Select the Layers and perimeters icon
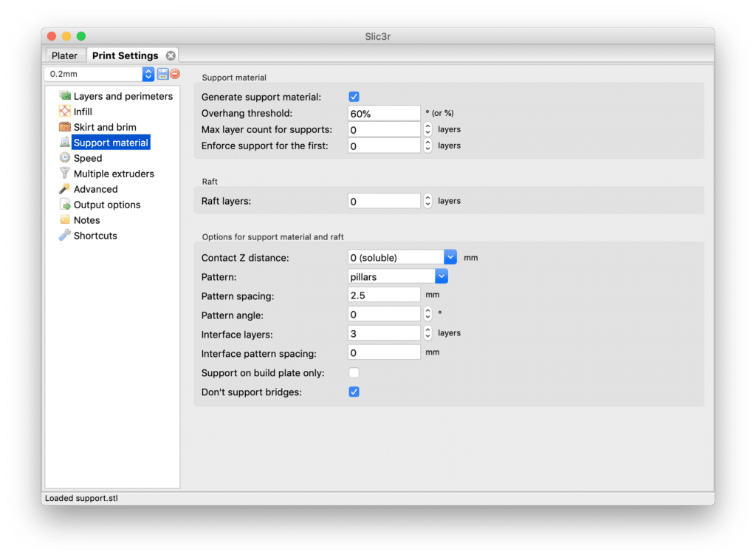The width and height of the screenshot is (756, 560). (65, 96)
